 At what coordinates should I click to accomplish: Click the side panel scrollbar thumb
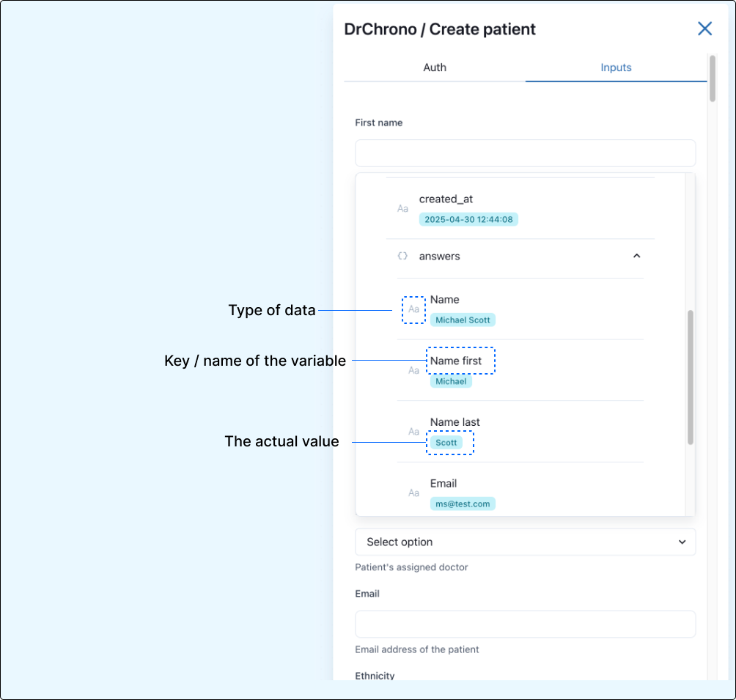click(712, 78)
